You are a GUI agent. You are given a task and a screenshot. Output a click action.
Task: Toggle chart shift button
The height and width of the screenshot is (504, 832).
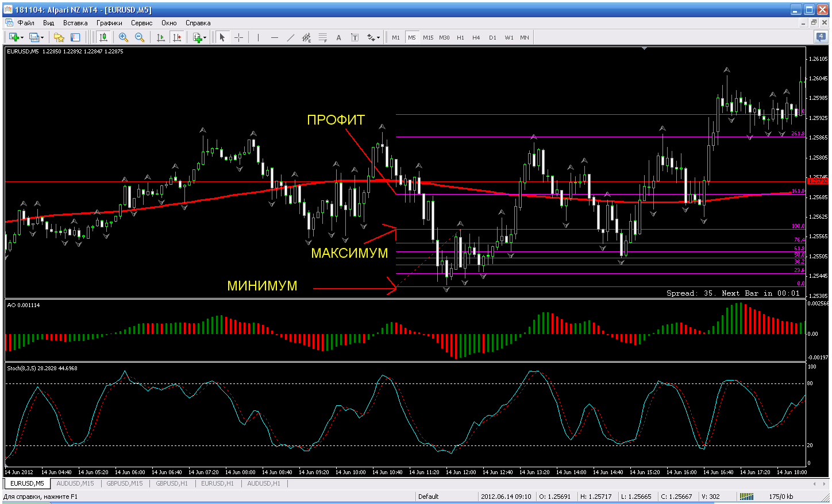(x=177, y=37)
